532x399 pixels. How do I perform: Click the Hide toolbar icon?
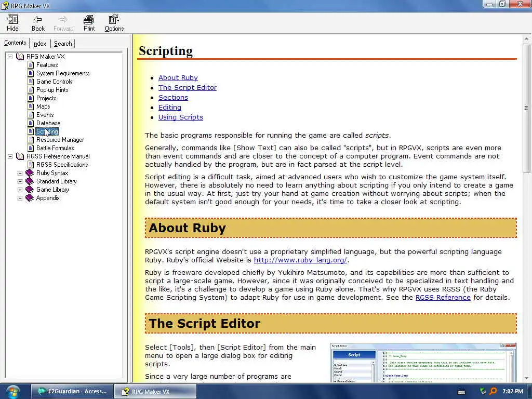coord(12,23)
